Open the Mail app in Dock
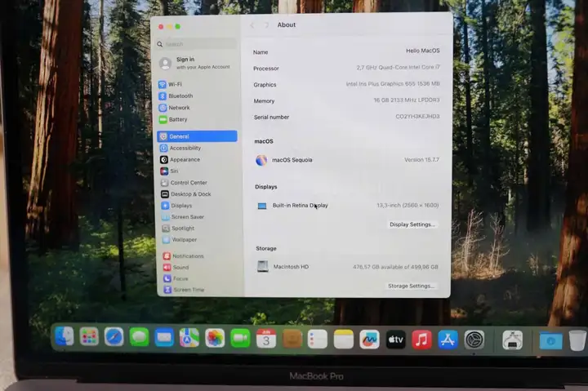This screenshot has width=588, height=391. (164, 337)
